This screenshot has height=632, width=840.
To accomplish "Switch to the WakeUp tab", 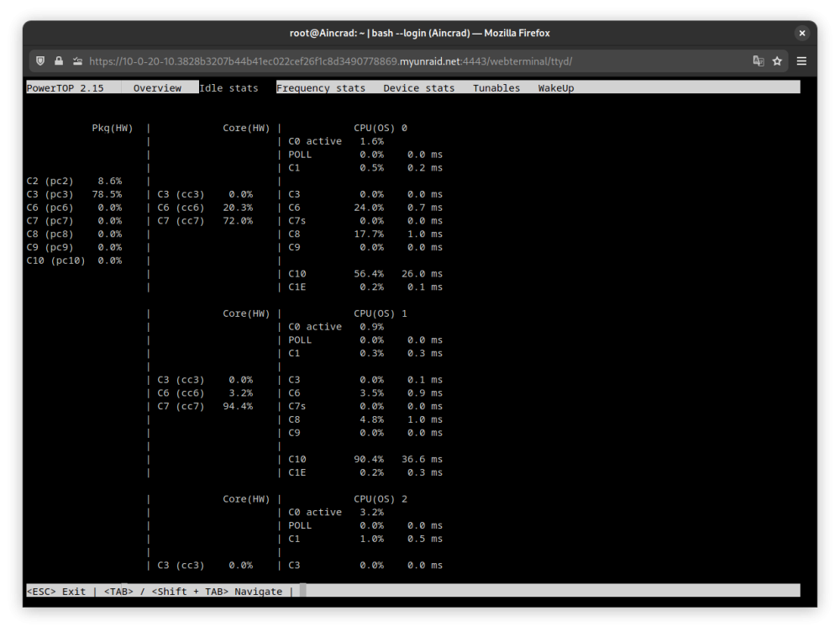I will point(556,88).
